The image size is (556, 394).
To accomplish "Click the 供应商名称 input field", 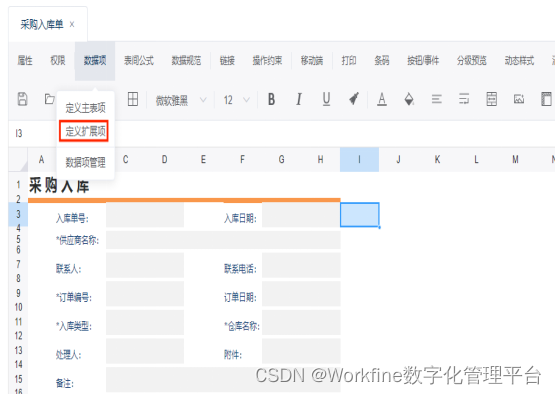I will pos(223,240).
